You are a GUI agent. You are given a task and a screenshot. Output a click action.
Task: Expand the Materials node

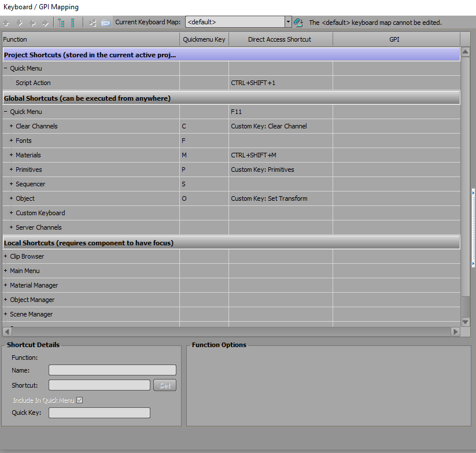(x=11, y=155)
